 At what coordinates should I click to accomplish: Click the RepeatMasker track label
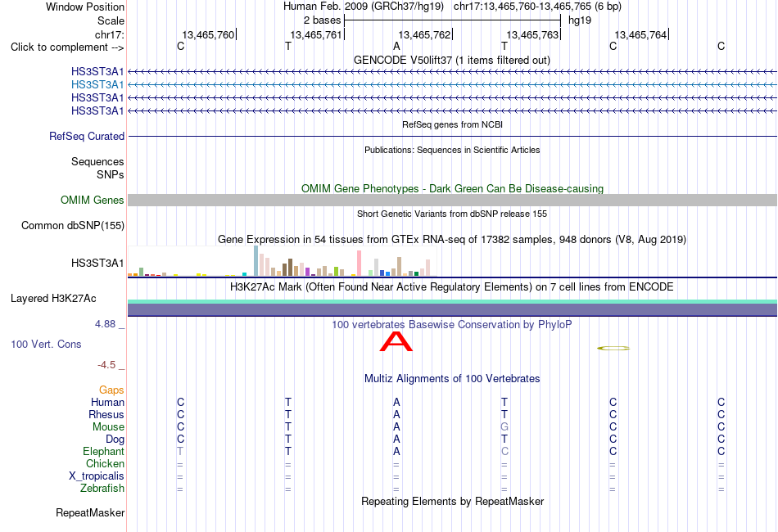point(90,512)
